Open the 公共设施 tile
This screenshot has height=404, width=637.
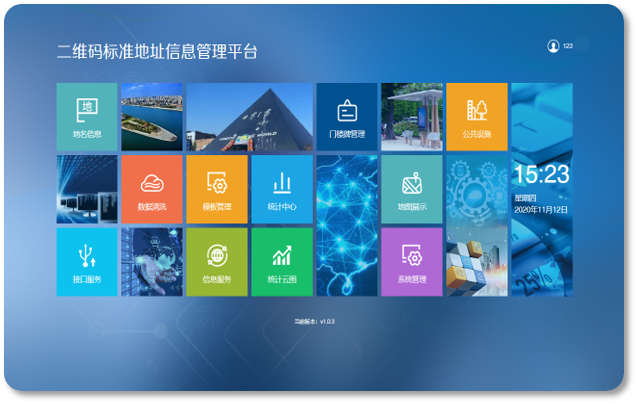pyautogui.click(x=477, y=117)
